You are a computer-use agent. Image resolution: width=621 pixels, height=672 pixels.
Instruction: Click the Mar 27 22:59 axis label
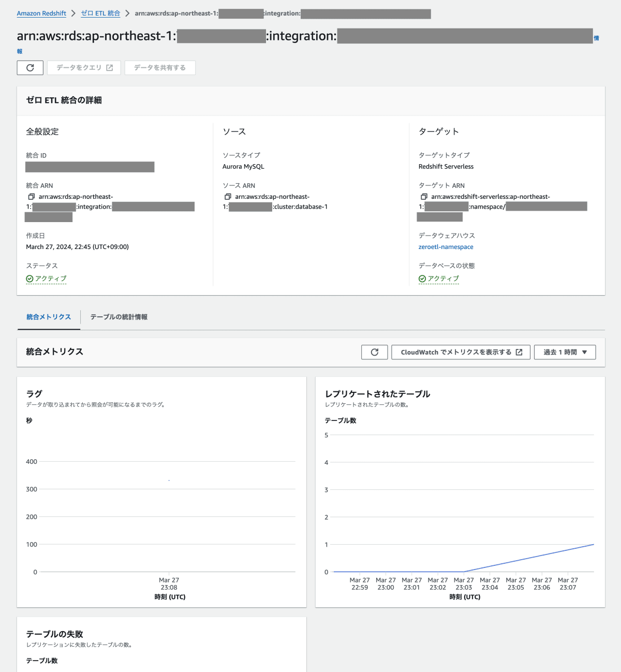coord(360,584)
